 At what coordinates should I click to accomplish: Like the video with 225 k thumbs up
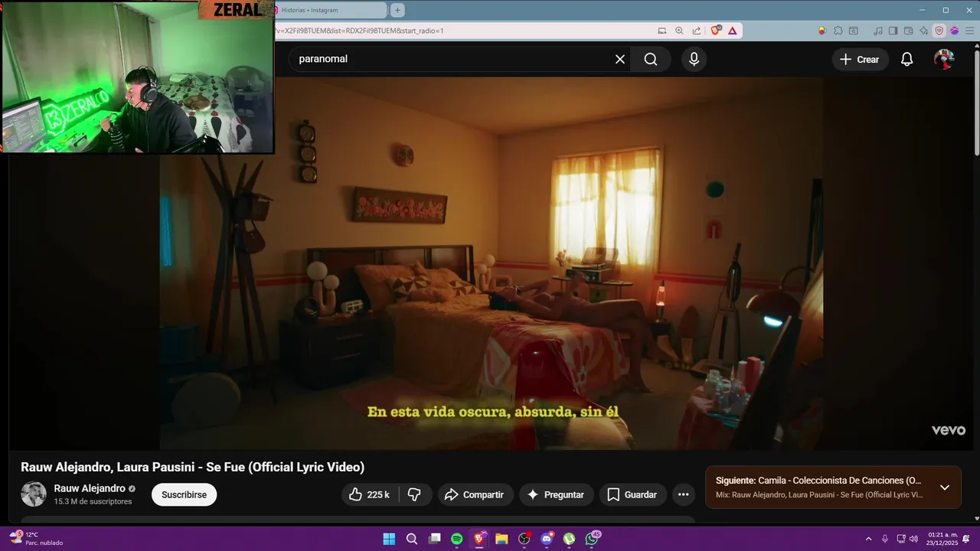[369, 494]
